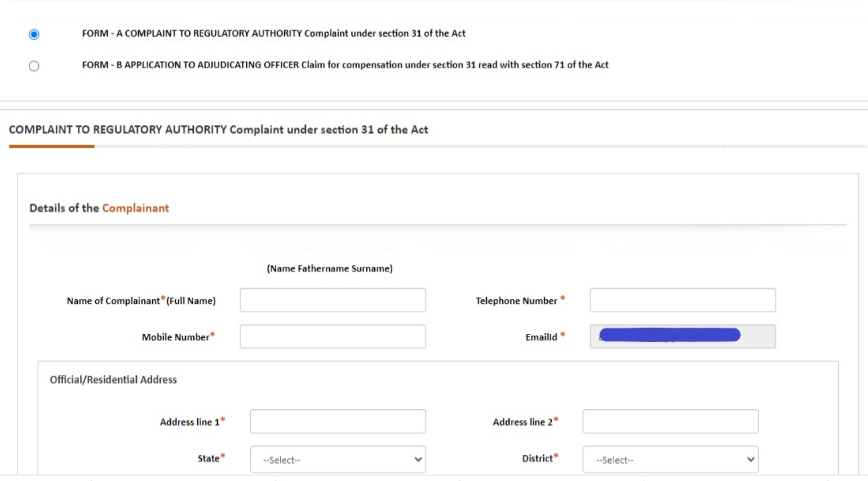Image resolution: width=868 pixels, height=481 pixels.
Task: Click the Name of Complainant input field
Action: pos(333,300)
